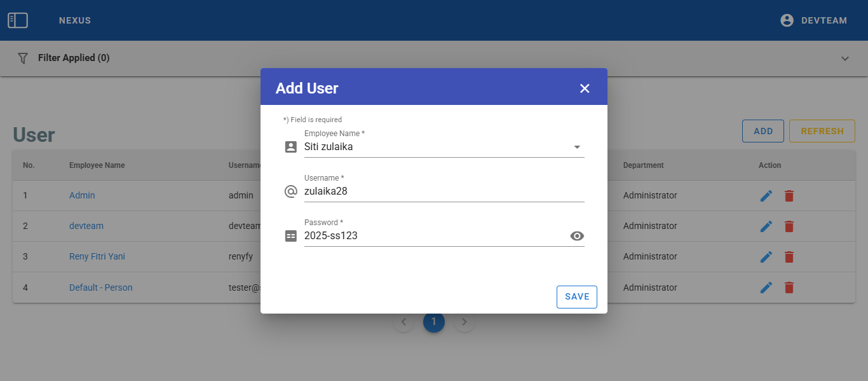The image size is (868, 381).
Task: Edit the Admin user row
Action: (x=766, y=196)
